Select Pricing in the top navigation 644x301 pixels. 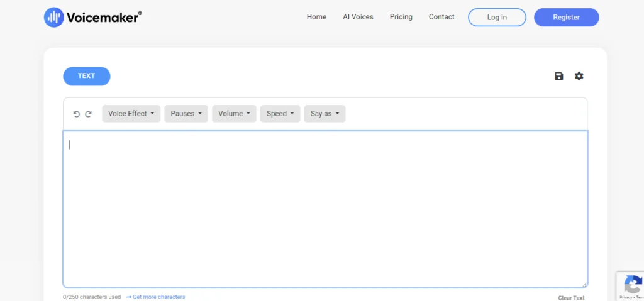pos(401,17)
